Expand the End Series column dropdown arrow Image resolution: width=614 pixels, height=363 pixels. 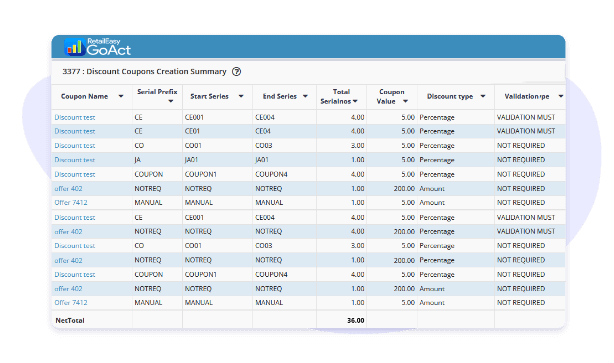305,96
